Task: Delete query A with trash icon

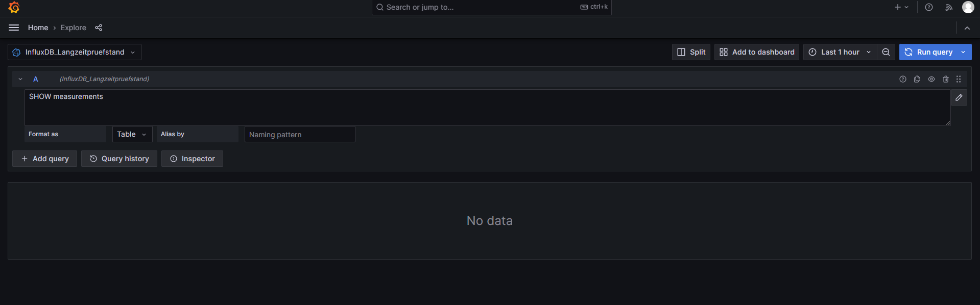Action: (946, 79)
